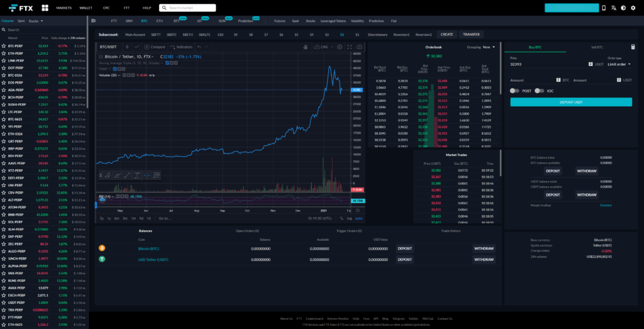Take a chart snapshot with camera icon
This screenshot has width=644, height=329.
point(359,47)
